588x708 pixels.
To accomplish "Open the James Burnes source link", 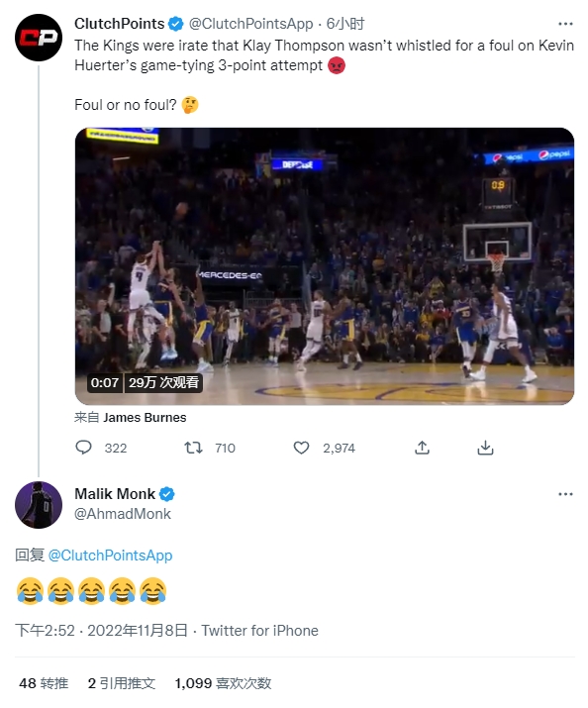I will [x=145, y=417].
